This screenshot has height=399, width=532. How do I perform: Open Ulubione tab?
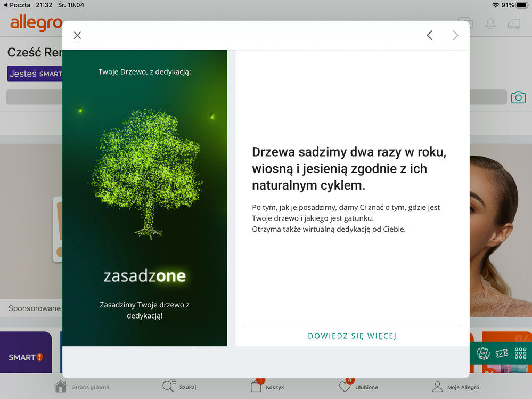click(x=358, y=386)
